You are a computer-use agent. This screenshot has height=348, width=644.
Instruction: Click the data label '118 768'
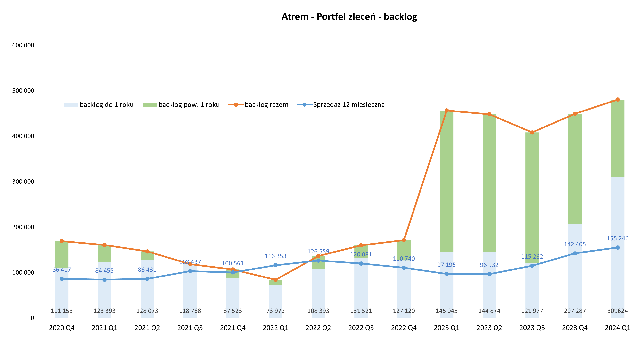coord(190,311)
